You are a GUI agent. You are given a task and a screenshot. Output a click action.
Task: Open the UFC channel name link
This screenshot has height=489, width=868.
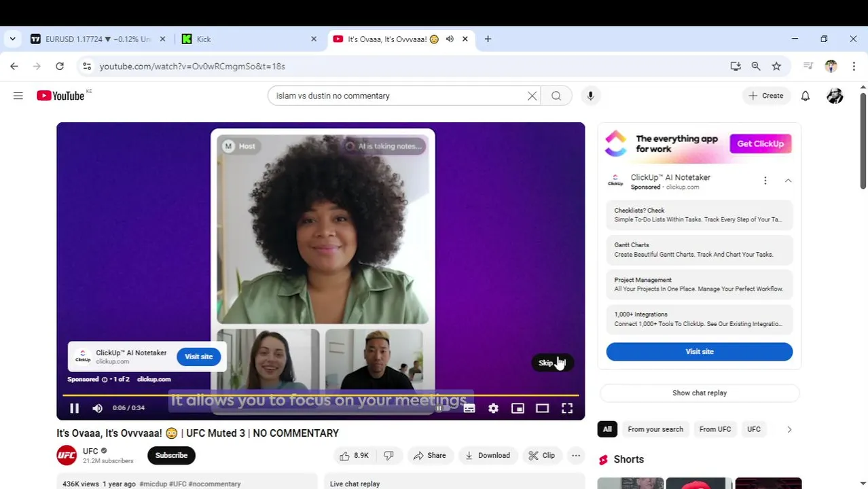(x=90, y=451)
